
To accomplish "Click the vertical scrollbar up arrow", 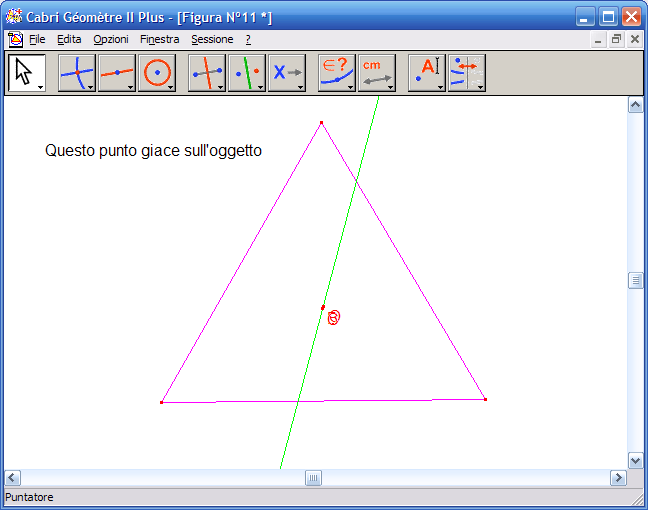I will click(635, 105).
